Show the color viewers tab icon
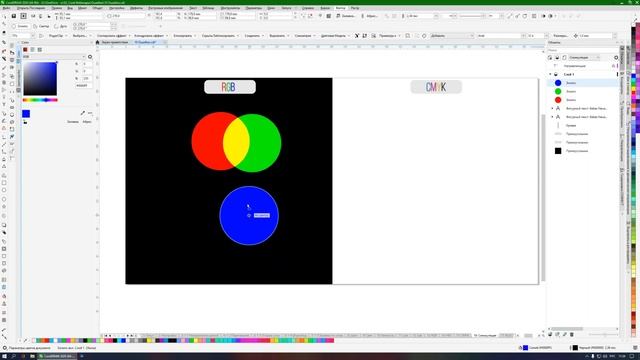 click(25, 49)
